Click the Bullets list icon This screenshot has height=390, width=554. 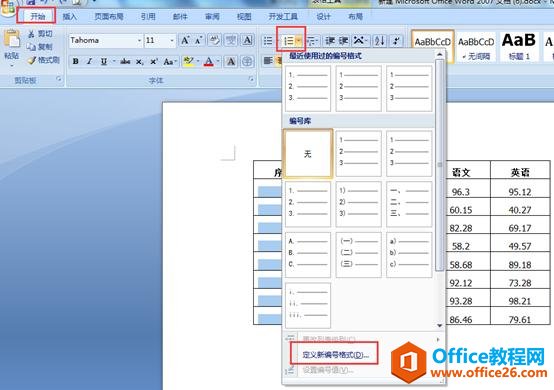click(x=268, y=41)
